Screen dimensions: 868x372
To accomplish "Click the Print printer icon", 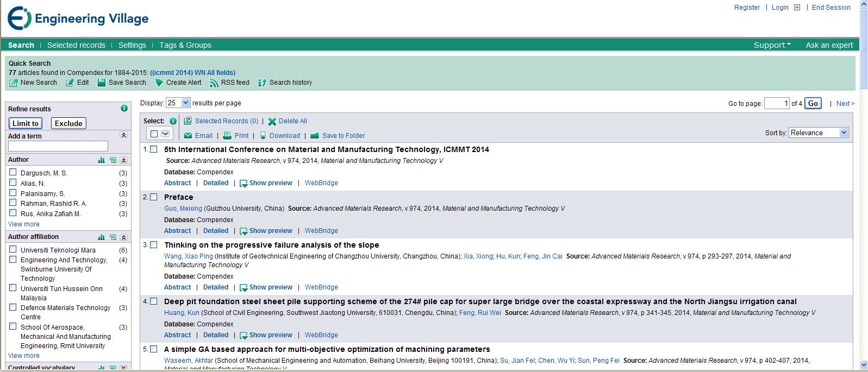I will (x=227, y=136).
